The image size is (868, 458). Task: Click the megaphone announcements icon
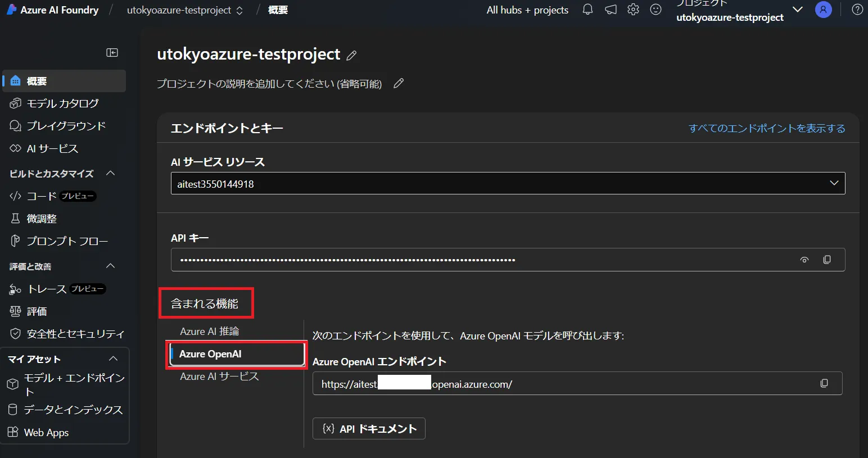611,10
